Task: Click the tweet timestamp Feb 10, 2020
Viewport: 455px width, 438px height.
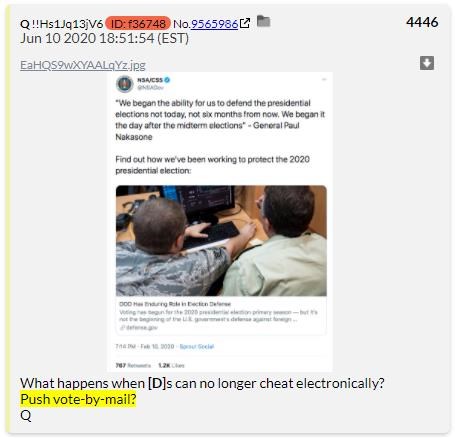Action: (x=157, y=347)
